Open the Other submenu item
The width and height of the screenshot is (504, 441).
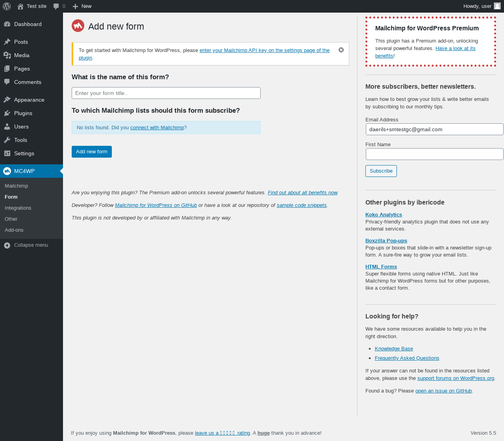pyautogui.click(x=11, y=219)
